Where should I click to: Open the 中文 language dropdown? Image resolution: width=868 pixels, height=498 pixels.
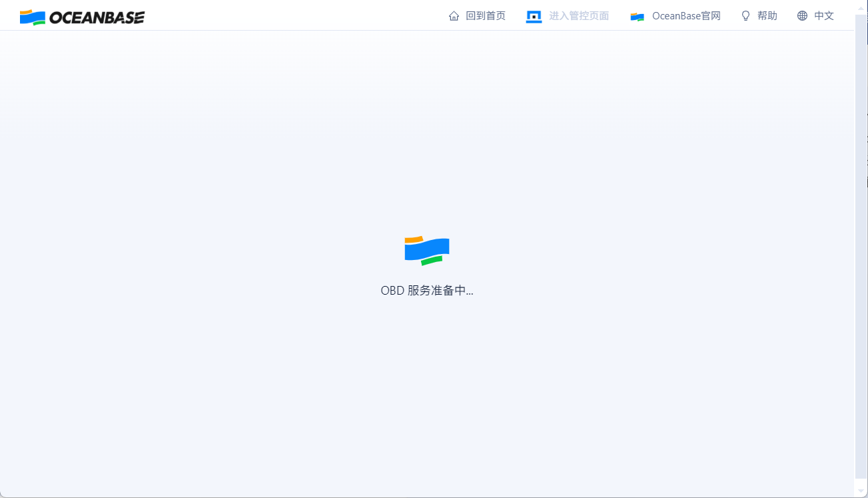(x=824, y=16)
